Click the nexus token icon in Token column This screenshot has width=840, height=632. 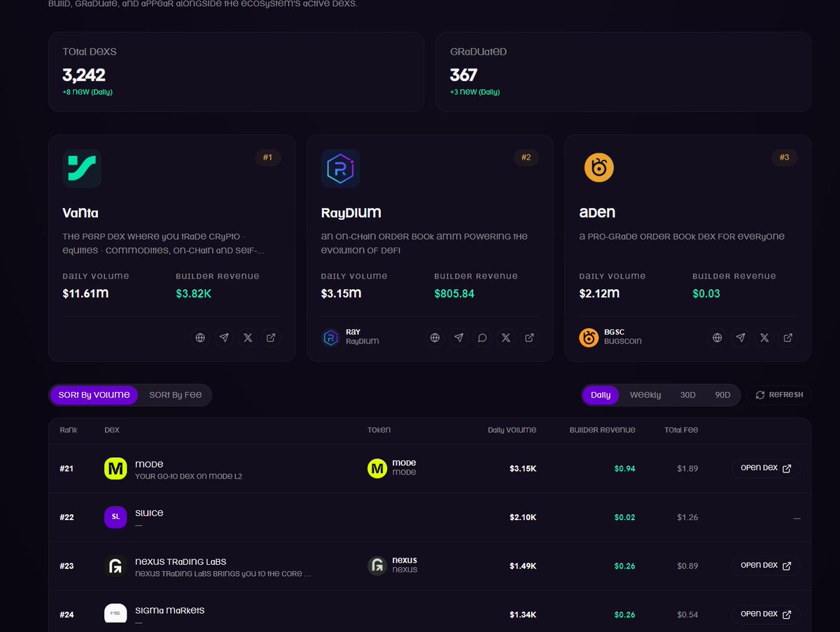[x=377, y=566]
